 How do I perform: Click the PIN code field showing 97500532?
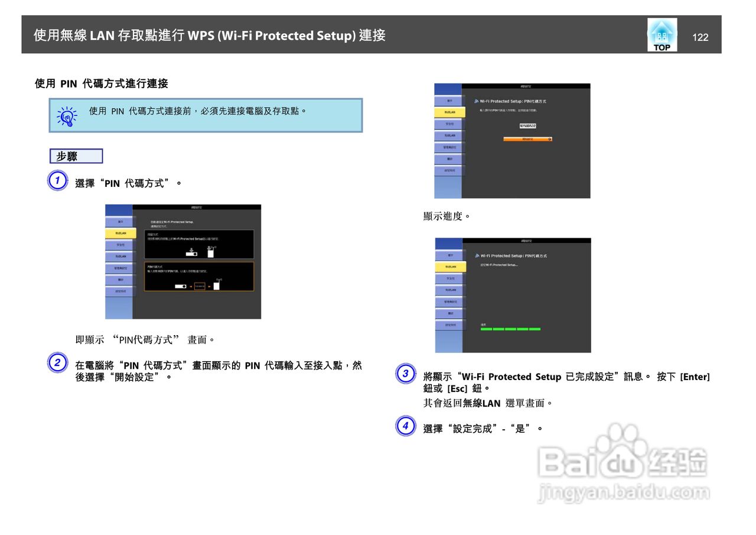click(x=528, y=126)
